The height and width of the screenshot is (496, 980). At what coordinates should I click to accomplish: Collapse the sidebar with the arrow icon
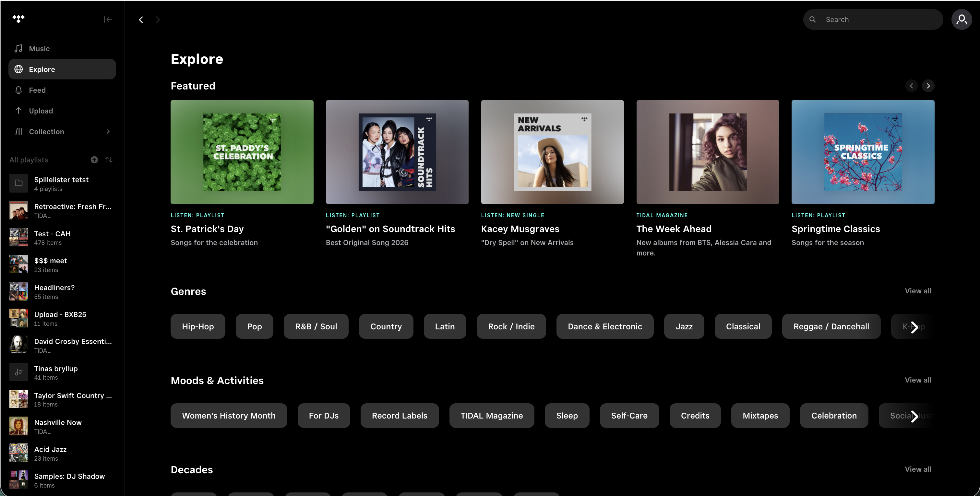point(108,19)
